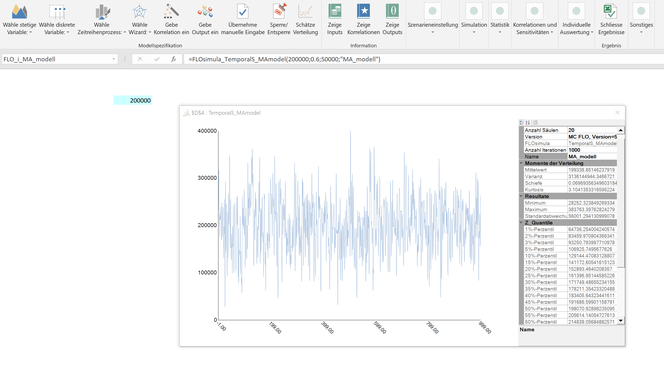Viewport: 664px width, 367px height.
Task: Click the insert function fx icon
Action: [x=173, y=59]
